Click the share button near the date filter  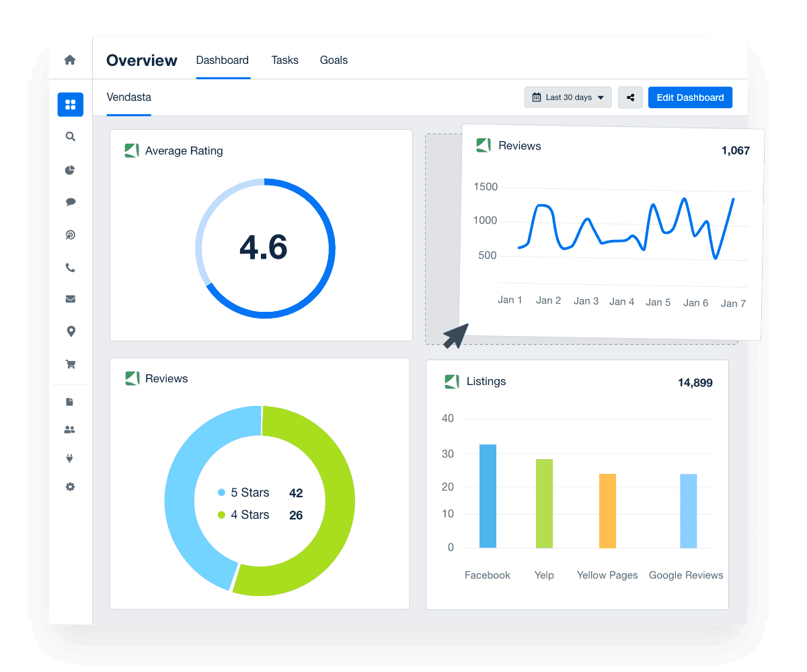[630, 97]
